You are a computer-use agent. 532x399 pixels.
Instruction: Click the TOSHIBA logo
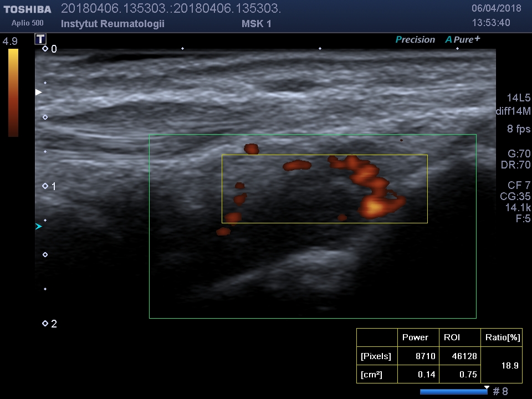(x=27, y=9)
